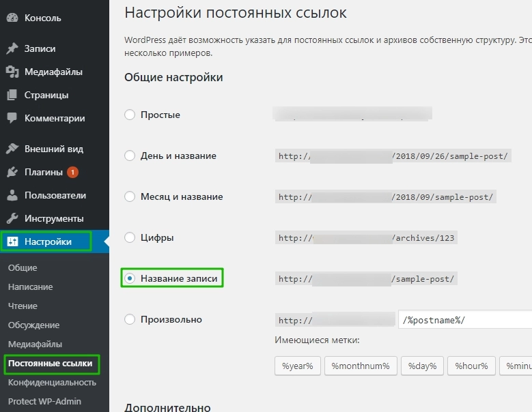
Task: Go to Чтение settings submenu
Action: [23, 306]
